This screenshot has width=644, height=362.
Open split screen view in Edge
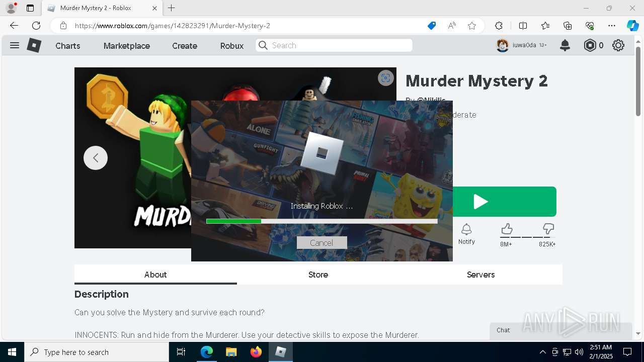pyautogui.click(x=523, y=26)
